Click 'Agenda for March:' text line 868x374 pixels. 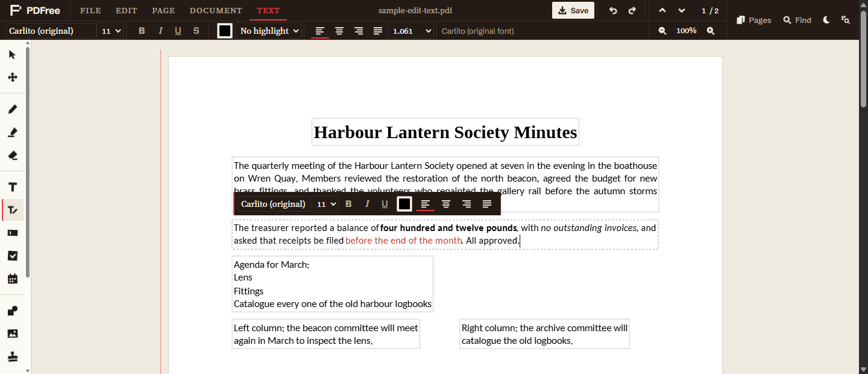[x=271, y=264]
